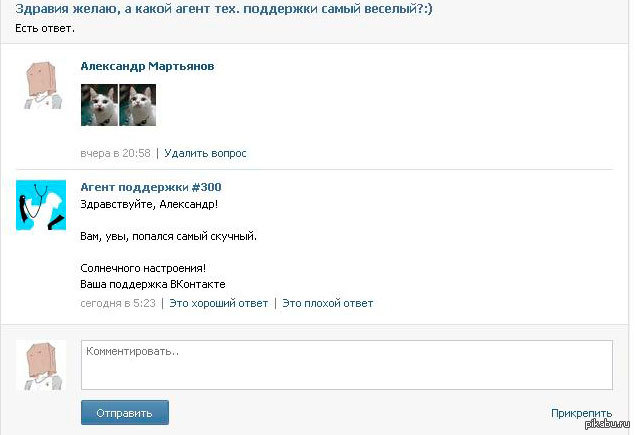635x435 pixels.
Task: Click the avatar beside the comment box
Action: (41, 365)
